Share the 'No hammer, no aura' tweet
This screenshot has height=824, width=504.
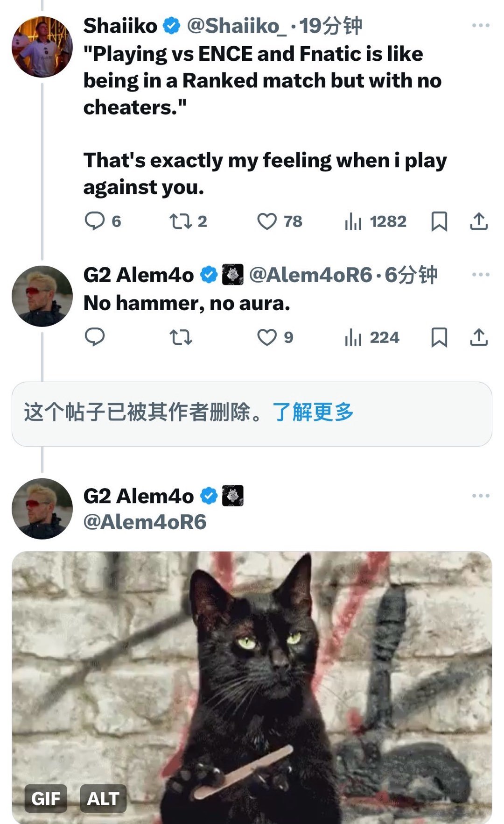click(479, 337)
